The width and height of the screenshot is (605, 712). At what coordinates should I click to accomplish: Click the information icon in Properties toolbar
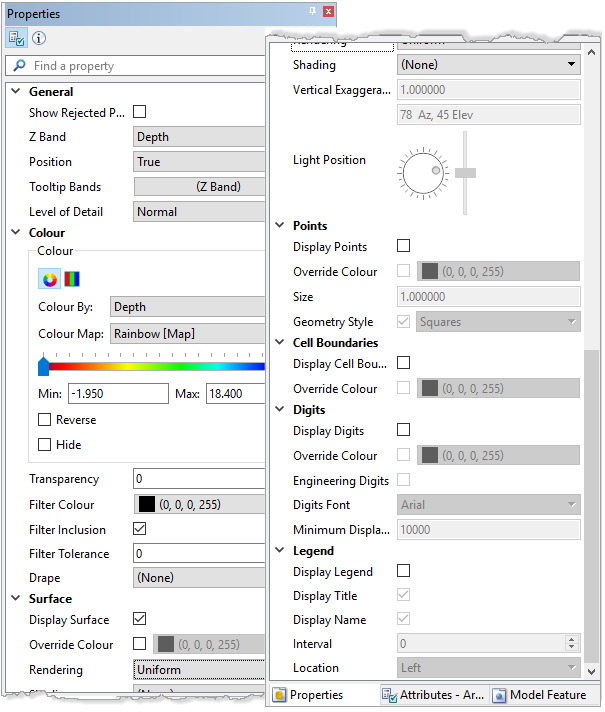(x=39, y=39)
